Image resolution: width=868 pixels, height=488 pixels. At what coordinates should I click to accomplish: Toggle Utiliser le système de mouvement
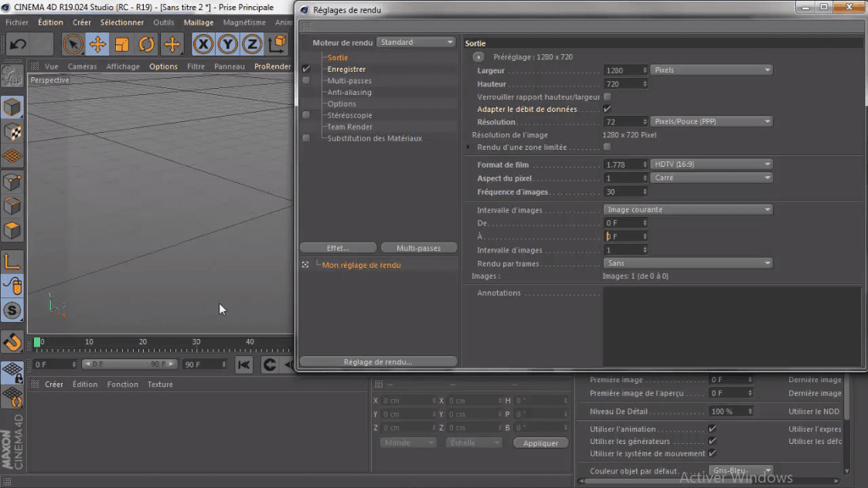(713, 453)
